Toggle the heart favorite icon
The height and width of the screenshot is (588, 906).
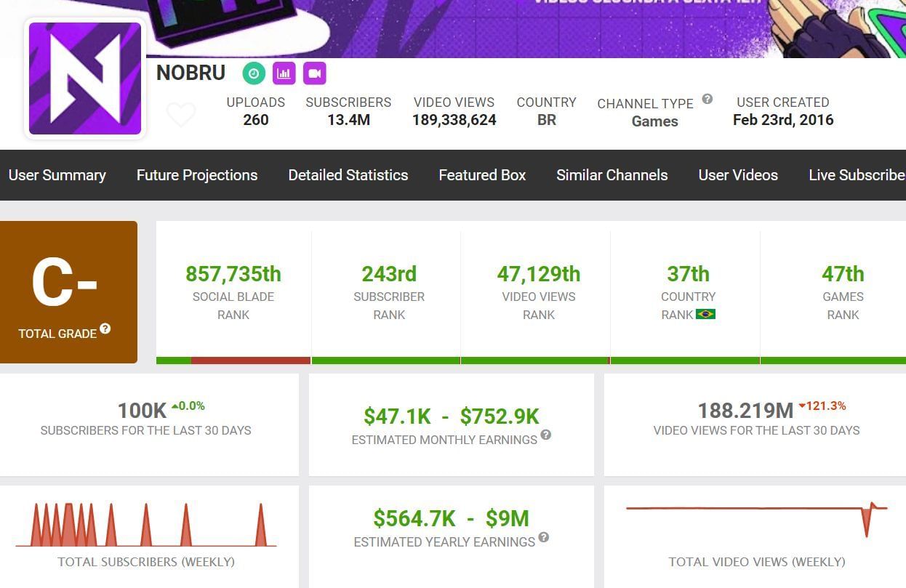181,115
